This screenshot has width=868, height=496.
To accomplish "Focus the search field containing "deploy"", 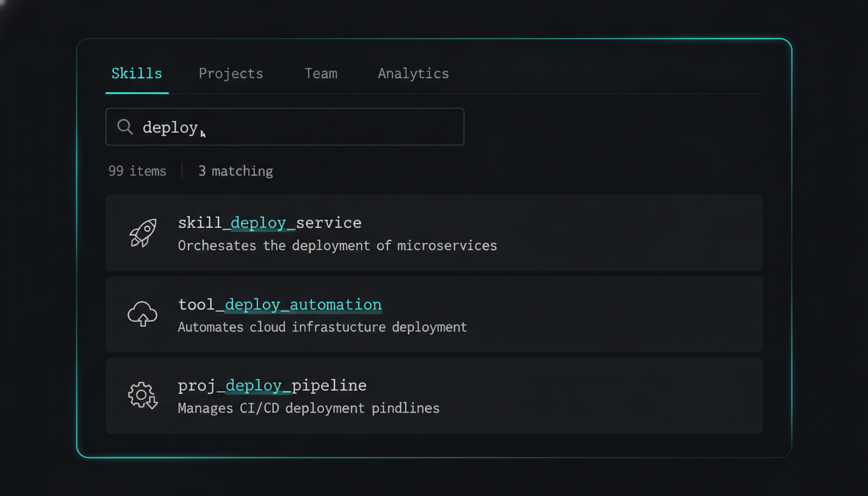I will [x=285, y=127].
